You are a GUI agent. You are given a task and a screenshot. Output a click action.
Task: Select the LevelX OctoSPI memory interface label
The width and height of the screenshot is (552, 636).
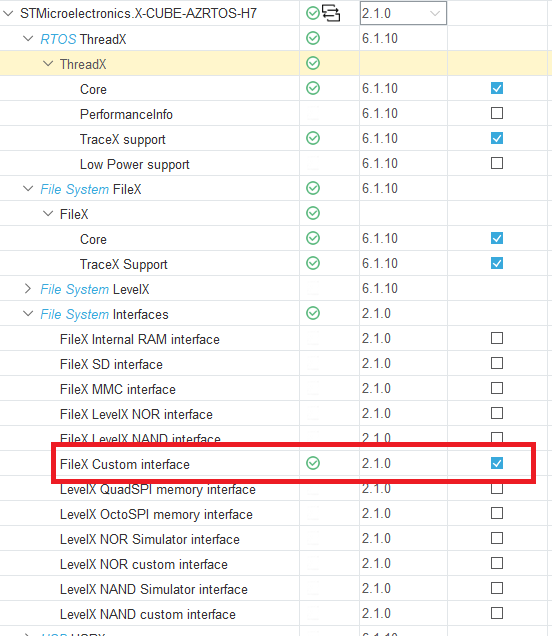coord(156,514)
